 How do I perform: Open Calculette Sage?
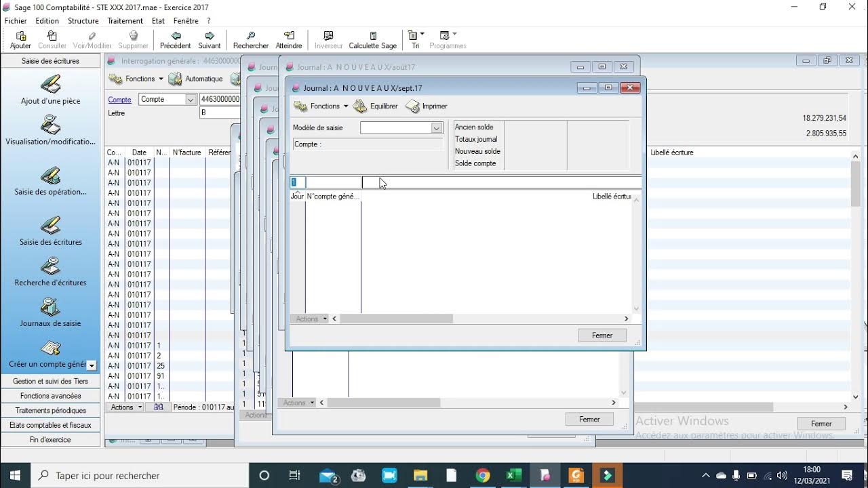pos(373,40)
